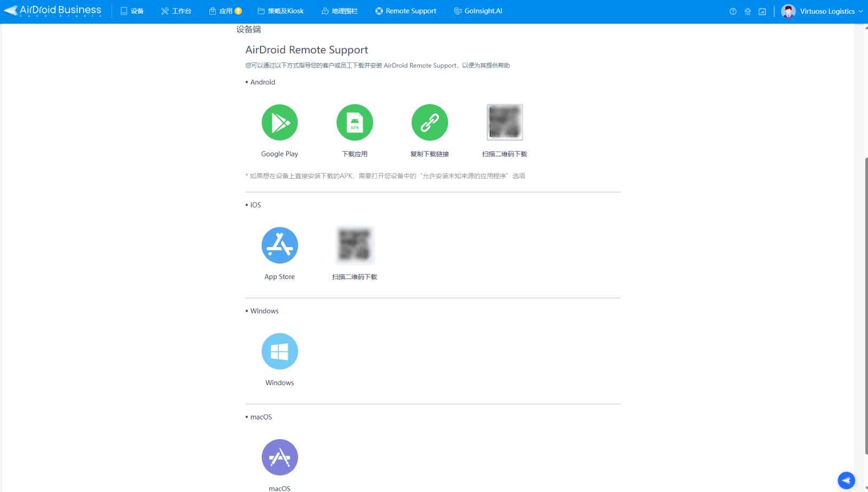The image size is (868, 492).
Task: Click the description starting '您可以通过以下方式'
Action: [378, 66]
